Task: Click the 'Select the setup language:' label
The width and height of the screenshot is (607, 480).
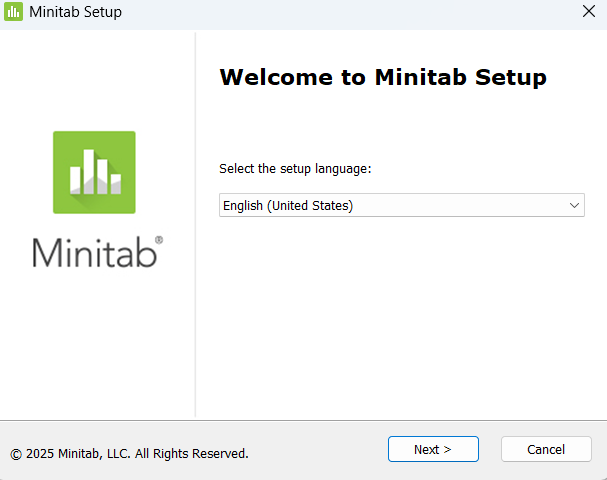Action: point(295,169)
